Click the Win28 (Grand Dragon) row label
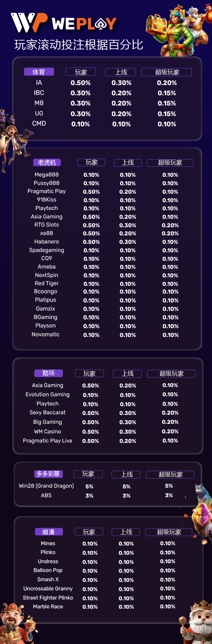 click(46, 486)
